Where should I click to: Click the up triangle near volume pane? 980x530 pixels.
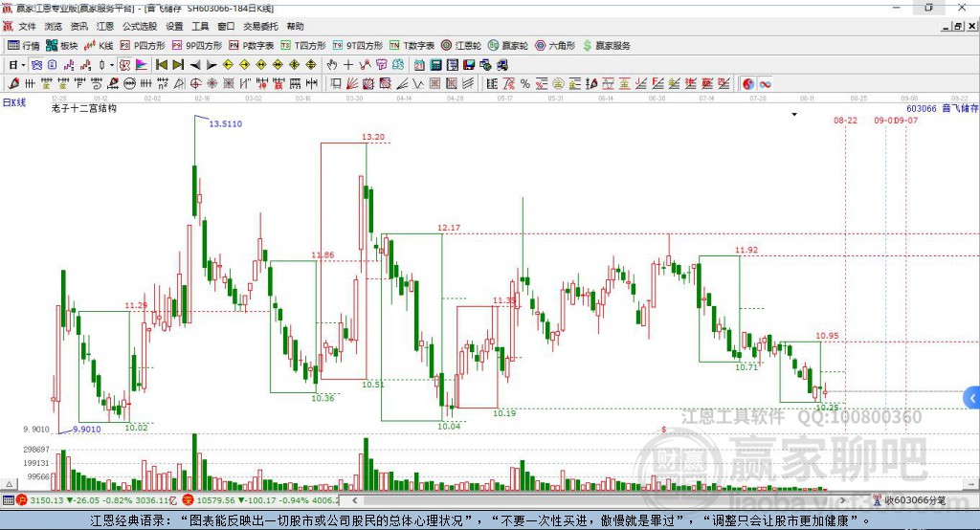pyautogui.click(x=9, y=484)
